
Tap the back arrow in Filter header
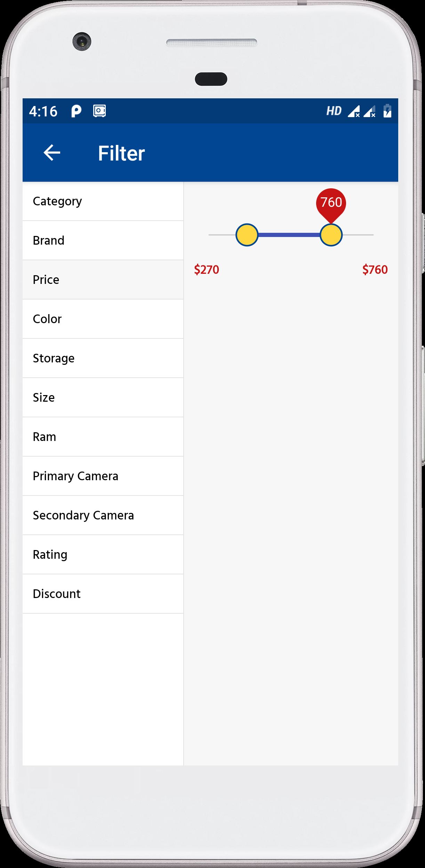52,153
